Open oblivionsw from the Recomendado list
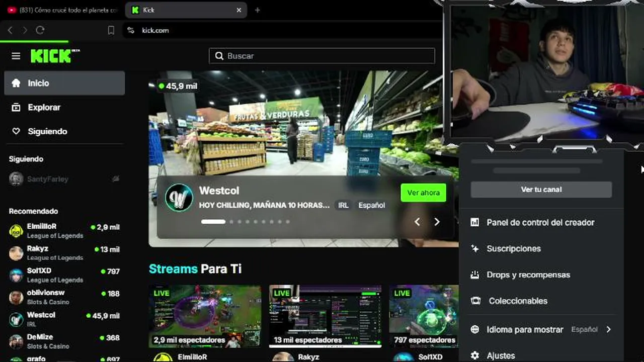This screenshot has height=362, width=644. pos(64,297)
